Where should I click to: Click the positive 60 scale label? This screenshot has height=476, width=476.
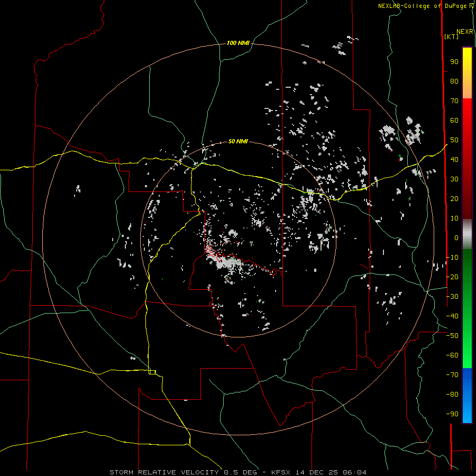point(454,121)
